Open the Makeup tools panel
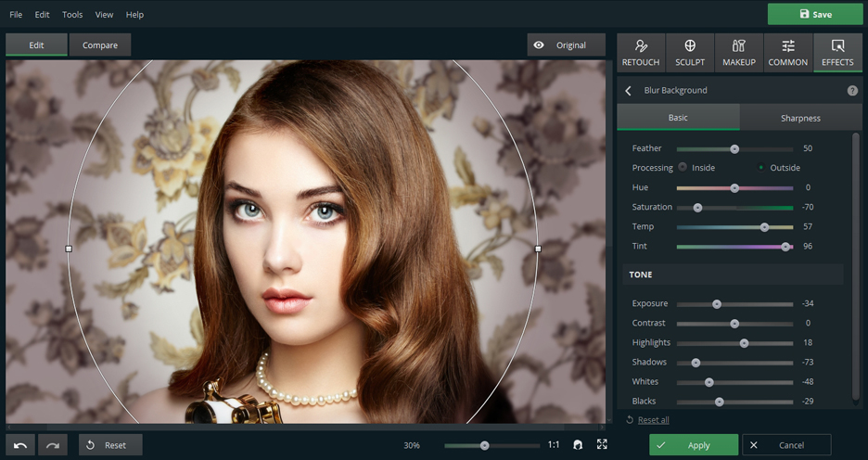 [x=739, y=53]
